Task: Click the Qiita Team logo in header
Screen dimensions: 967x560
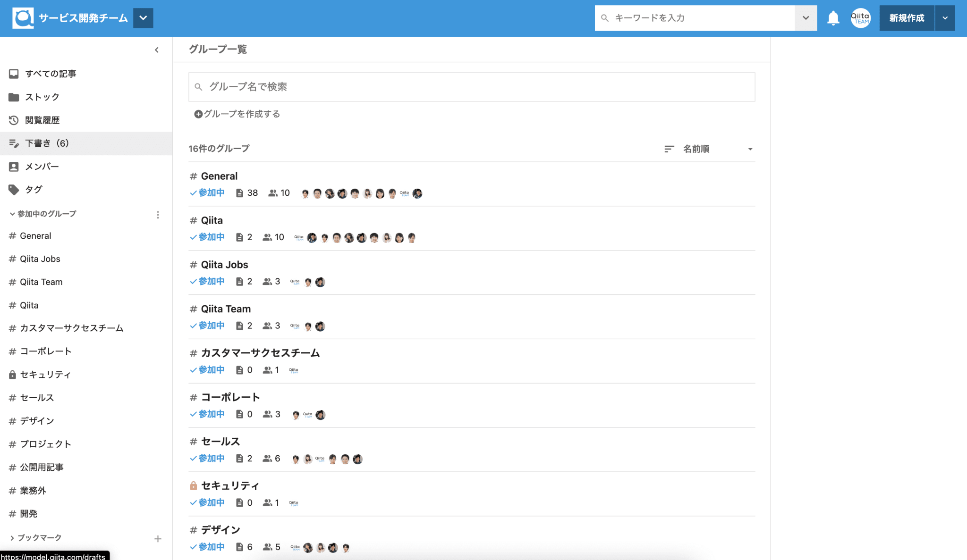Action: (23, 18)
